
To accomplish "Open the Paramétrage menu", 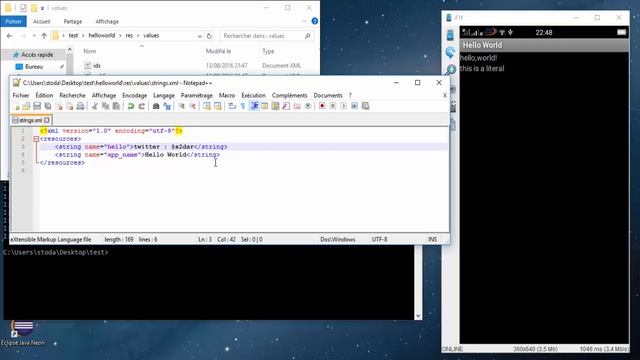I will [x=197, y=95].
